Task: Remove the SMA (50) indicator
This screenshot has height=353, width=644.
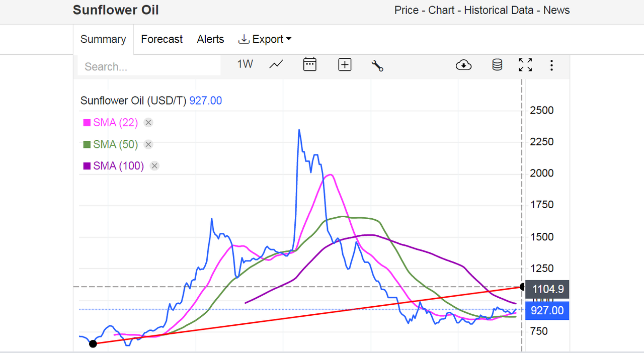Action: click(148, 144)
